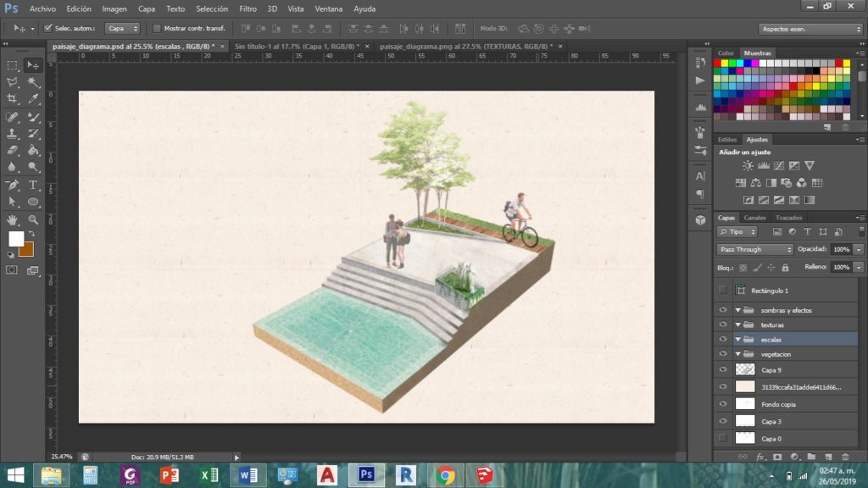Switch to Sin título-1 document tab

[x=297, y=47]
